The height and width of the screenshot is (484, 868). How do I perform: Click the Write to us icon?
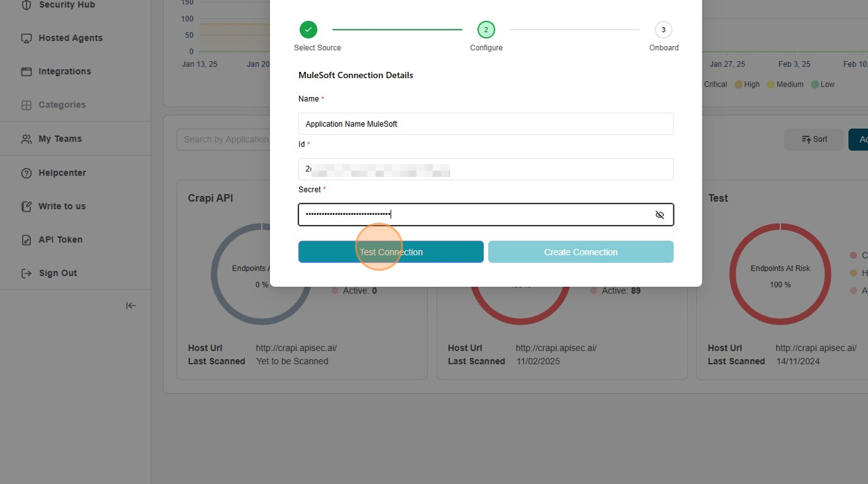(x=26, y=206)
